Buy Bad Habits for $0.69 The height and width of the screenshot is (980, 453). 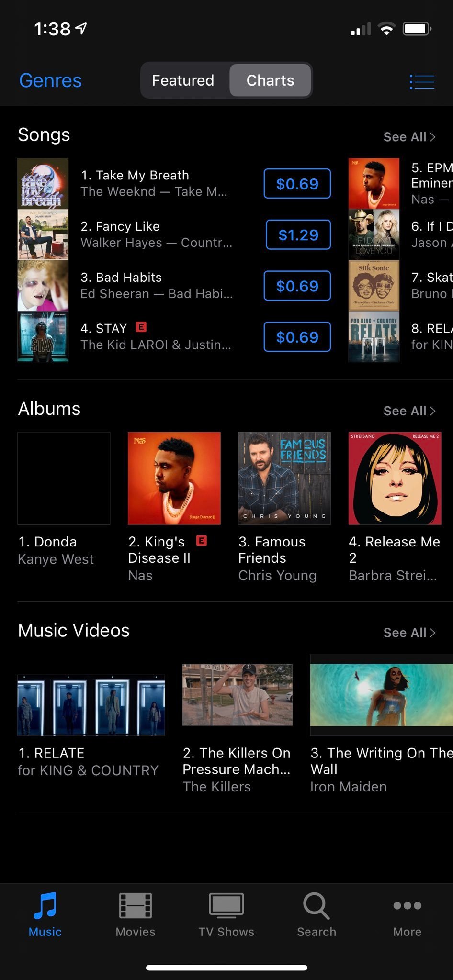(x=297, y=286)
